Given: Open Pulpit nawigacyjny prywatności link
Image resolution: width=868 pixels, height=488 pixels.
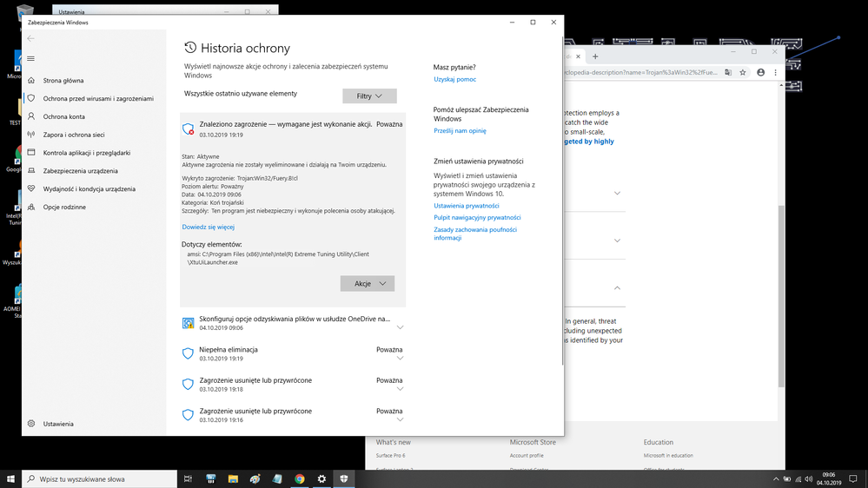Looking at the screenshot, I should (x=477, y=217).
